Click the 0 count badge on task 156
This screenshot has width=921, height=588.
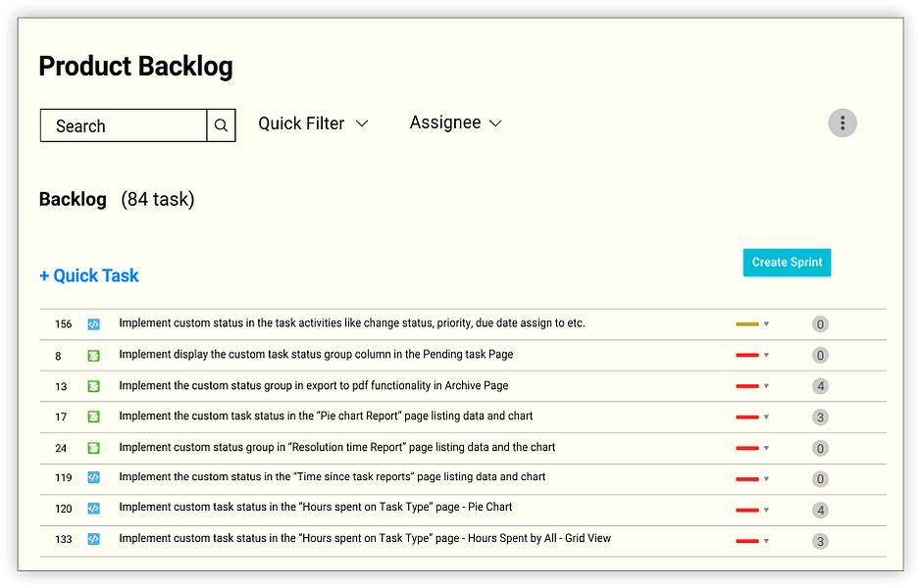(x=820, y=324)
